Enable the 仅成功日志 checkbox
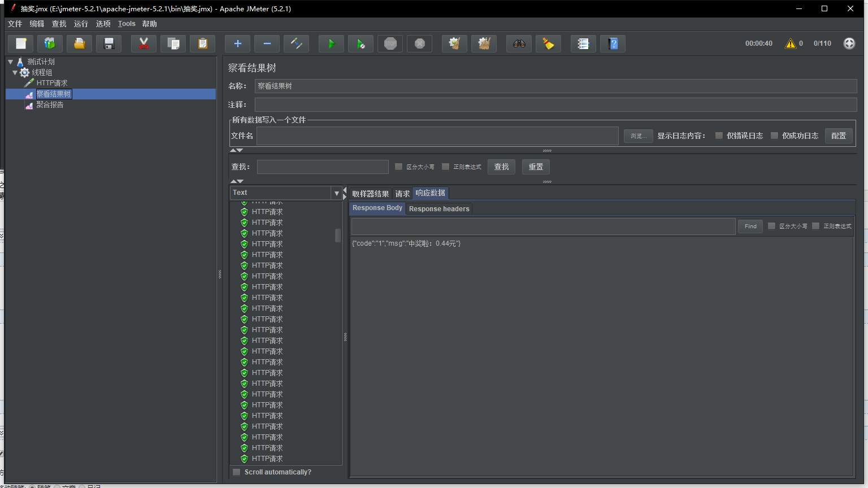Image resolution: width=868 pixels, height=488 pixels. [x=774, y=136]
